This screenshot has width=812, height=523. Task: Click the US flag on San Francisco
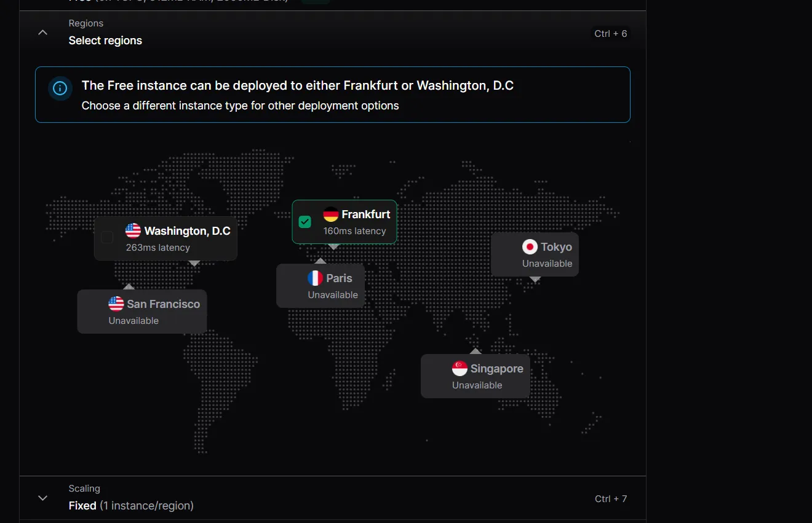click(116, 304)
